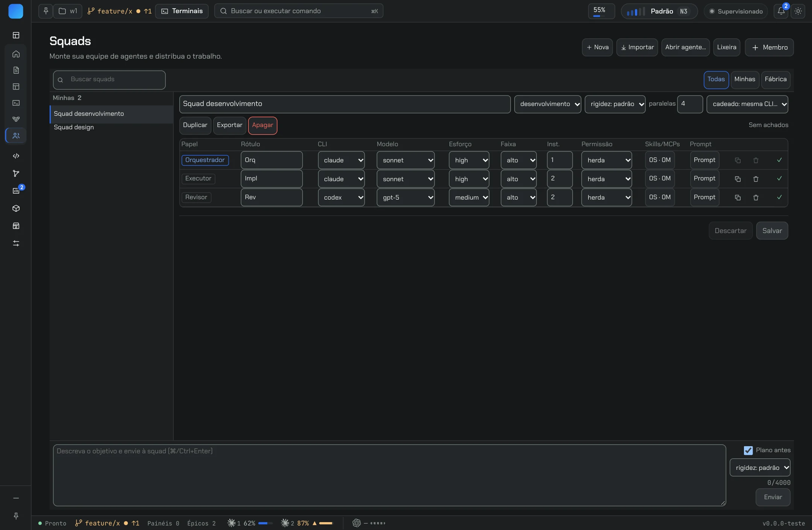Switch to the Fábrica filter tab
This screenshot has width=812, height=530.
point(775,79)
